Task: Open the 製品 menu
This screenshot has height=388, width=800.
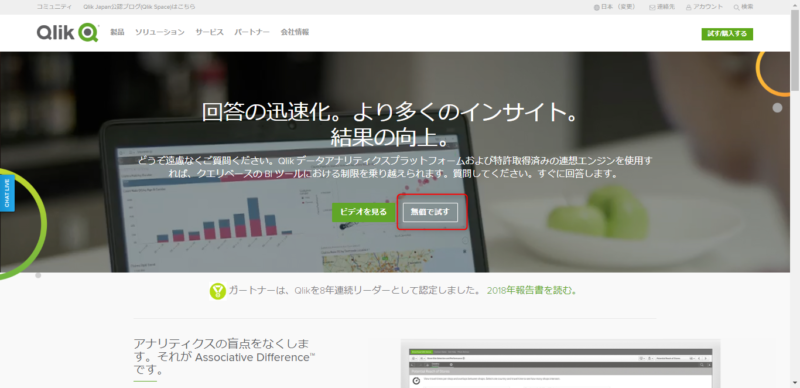Action: point(117,32)
